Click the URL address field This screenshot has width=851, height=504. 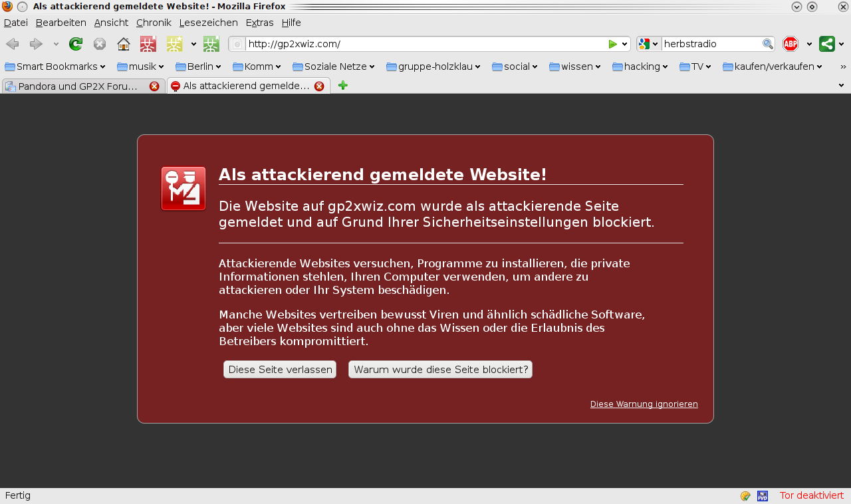(425, 45)
